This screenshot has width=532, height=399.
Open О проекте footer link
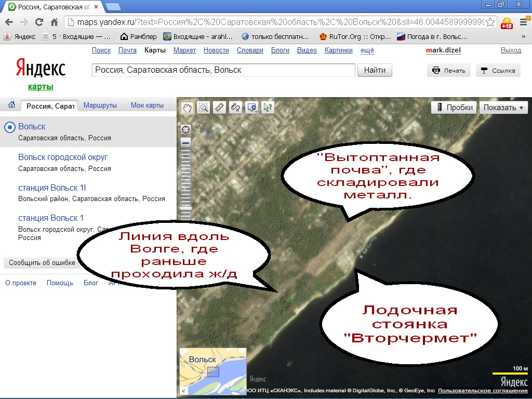tap(21, 283)
